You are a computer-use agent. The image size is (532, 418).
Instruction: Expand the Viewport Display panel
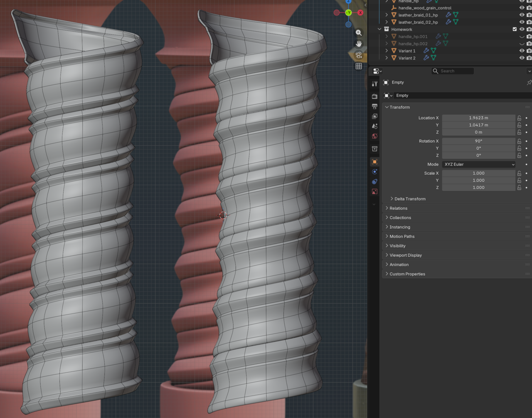(405, 255)
